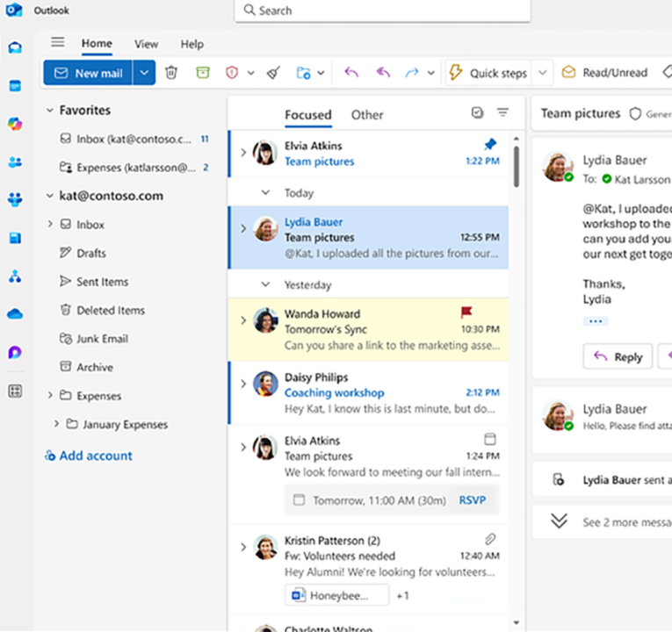The height and width of the screenshot is (632, 672).
Task: Show trimmed content with the ellipsis button
Action: pos(596,321)
